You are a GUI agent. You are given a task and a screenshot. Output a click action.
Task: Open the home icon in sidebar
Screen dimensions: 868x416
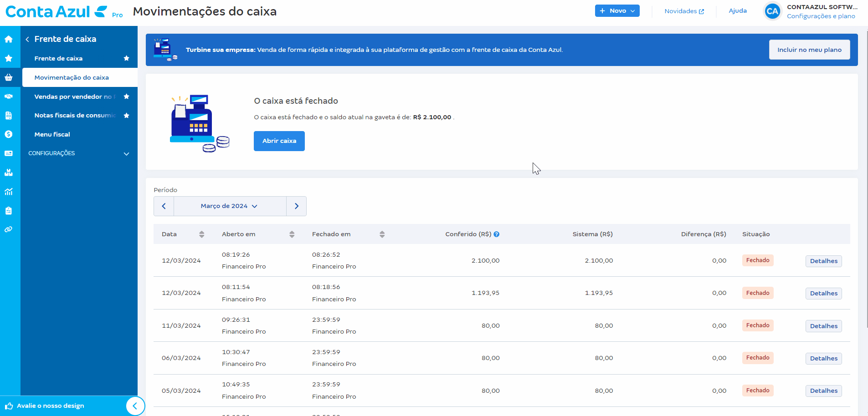point(9,39)
